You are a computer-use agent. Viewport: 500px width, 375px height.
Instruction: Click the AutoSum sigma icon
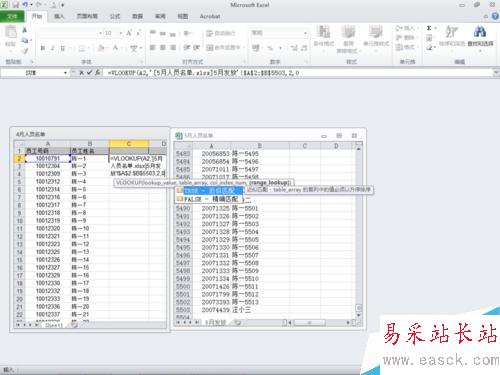tap(429, 28)
